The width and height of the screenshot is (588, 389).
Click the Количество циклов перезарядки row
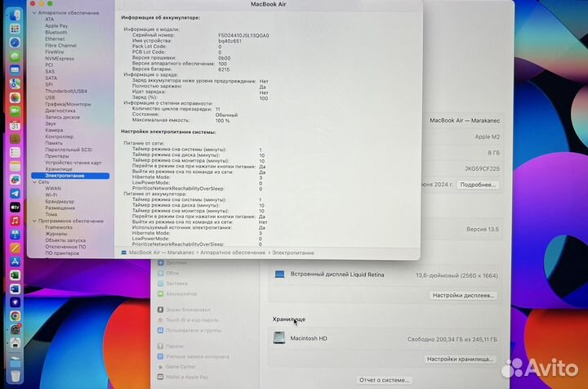[x=176, y=110]
